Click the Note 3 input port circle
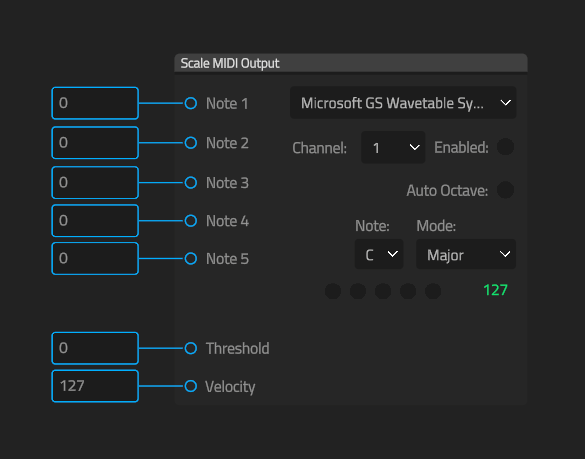585x459 pixels. coord(191,182)
